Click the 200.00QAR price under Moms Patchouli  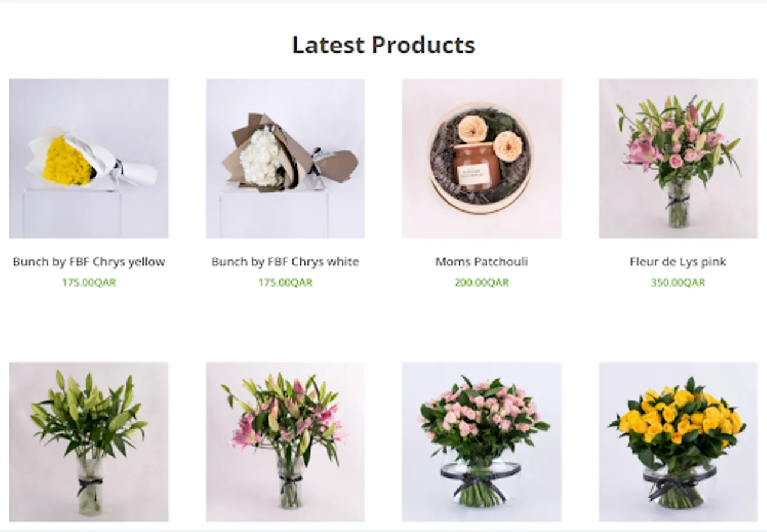(482, 283)
